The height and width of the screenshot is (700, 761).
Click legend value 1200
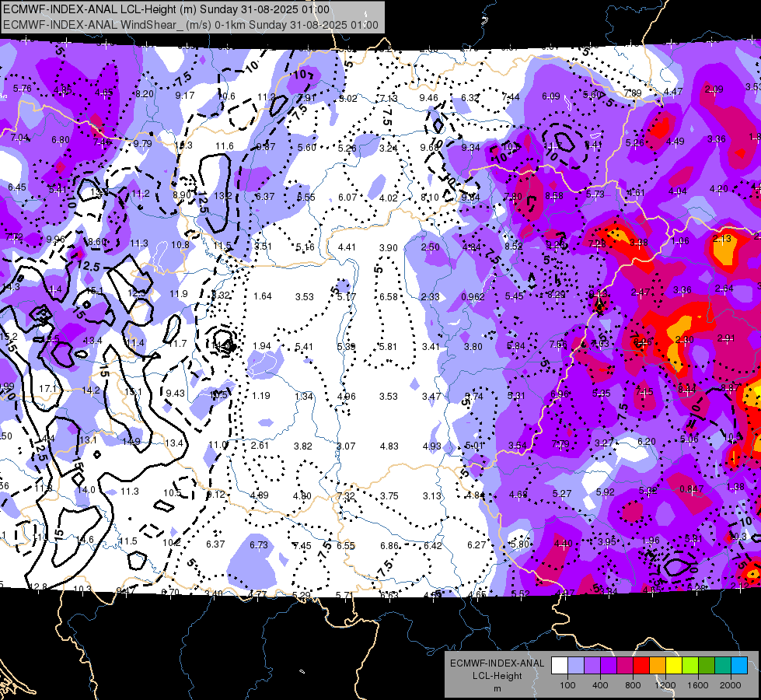(665, 685)
